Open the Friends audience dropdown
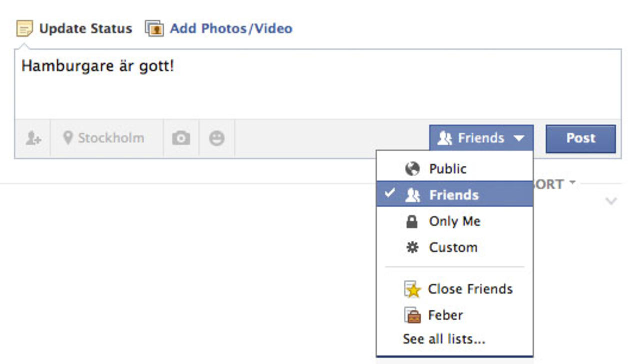This screenshot has width=640, height=364. pyautogui.click(x=481, y=138)
